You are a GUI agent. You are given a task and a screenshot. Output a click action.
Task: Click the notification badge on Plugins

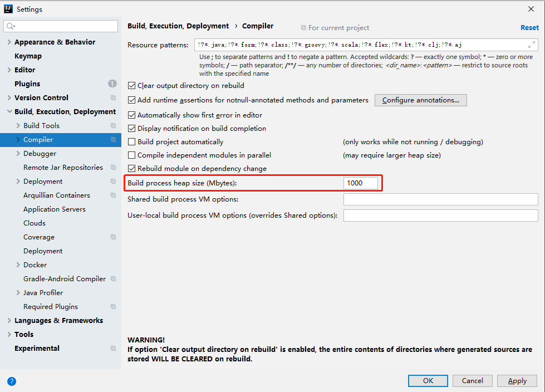tap(112, 84)
